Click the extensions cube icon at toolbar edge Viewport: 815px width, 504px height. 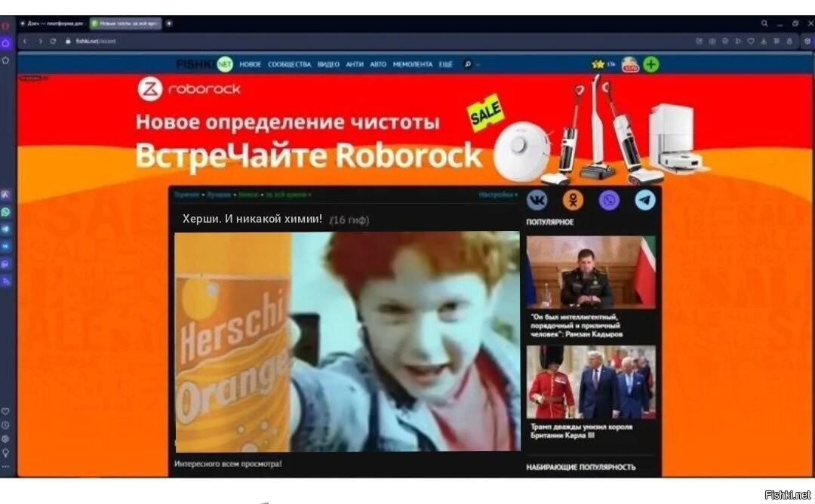coord(807,41)
